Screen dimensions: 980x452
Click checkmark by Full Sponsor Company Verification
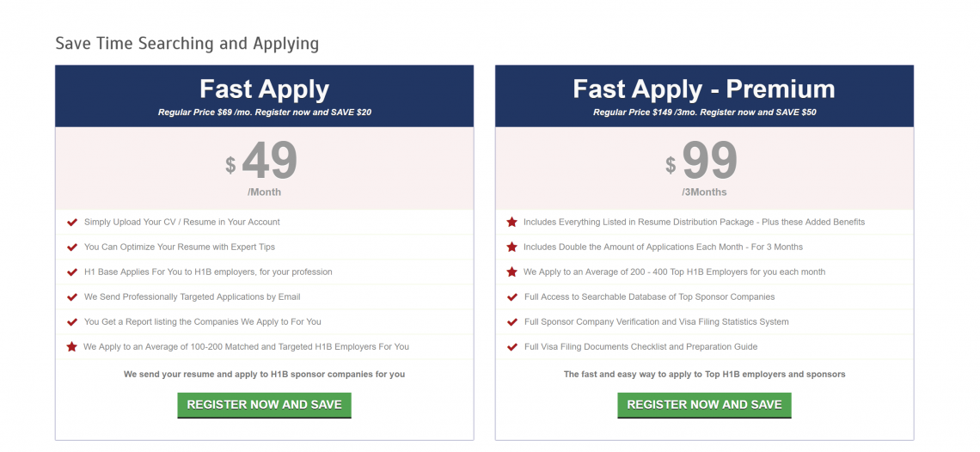511,322
